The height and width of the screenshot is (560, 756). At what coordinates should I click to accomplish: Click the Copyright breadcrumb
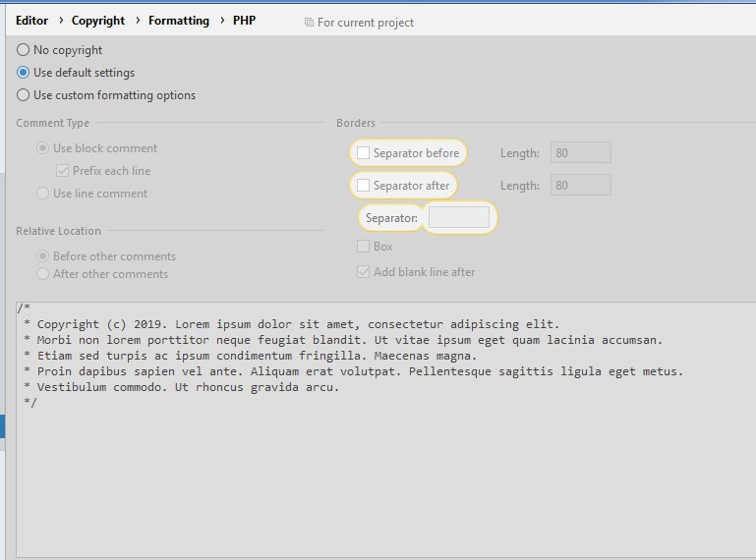point(98,21)
